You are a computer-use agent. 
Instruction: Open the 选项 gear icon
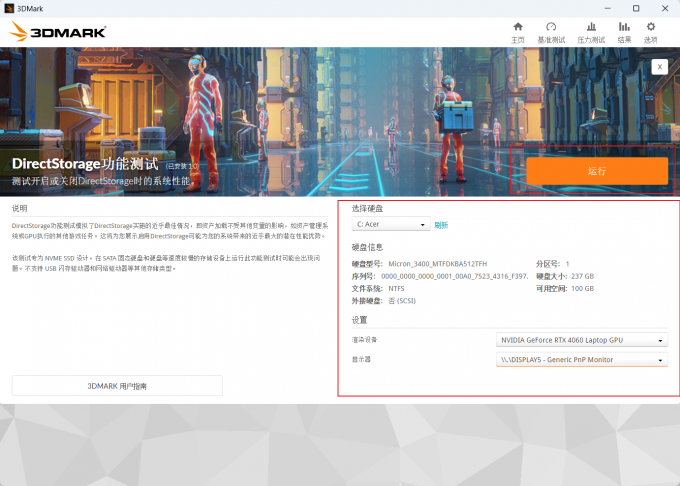click(651, 32)
